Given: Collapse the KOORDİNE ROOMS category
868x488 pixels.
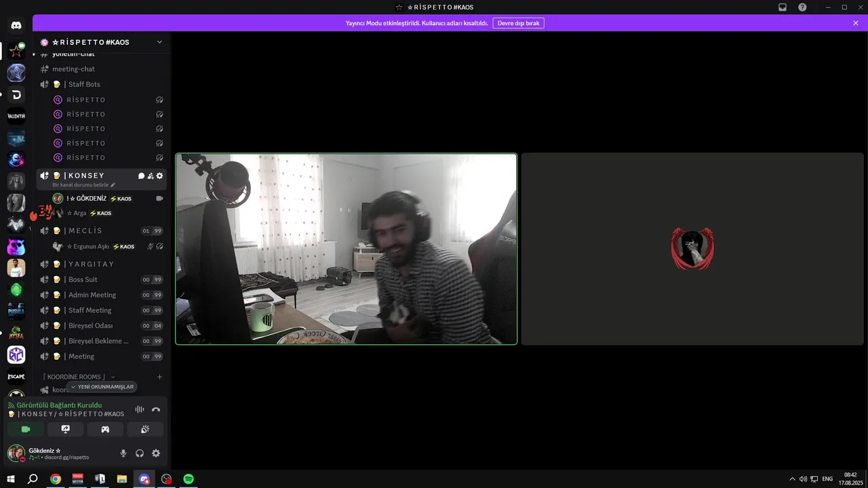Looking at the screenshot, I should point(75,377).
